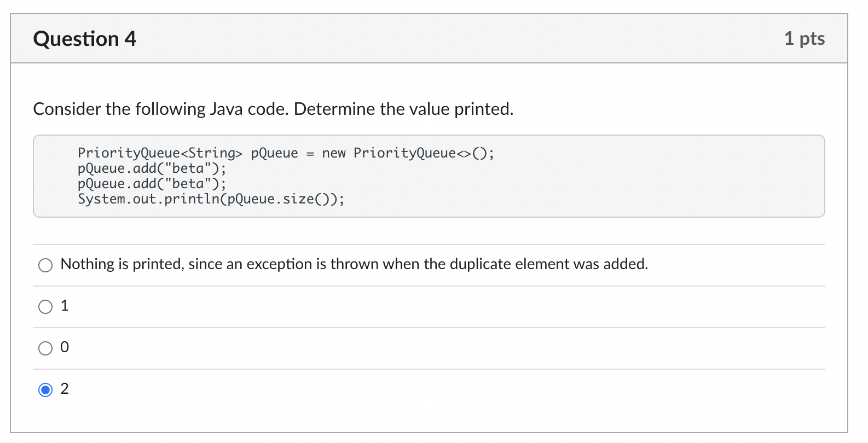Click the answer label text '1'
Viewport: 868px width, 443px height.
65,306
